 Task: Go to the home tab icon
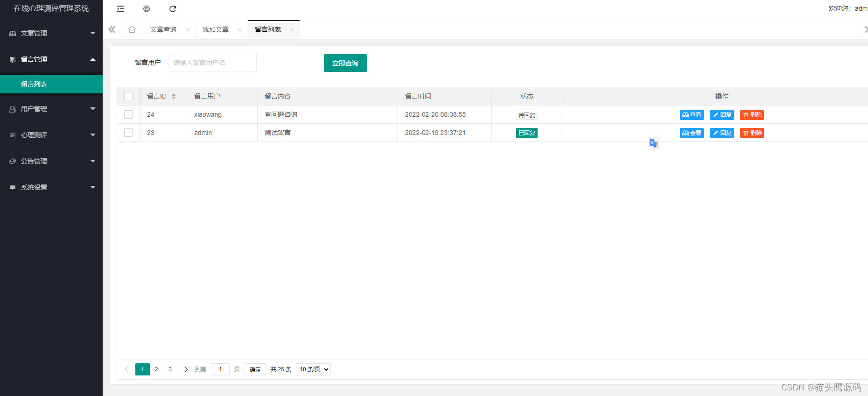pyautogui.click(x=132, y=29)
